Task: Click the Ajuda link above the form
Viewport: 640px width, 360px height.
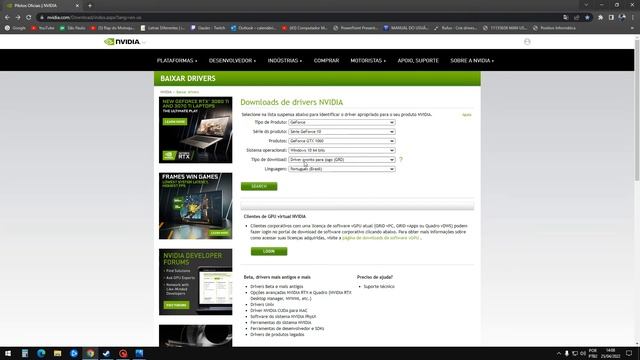Action: [x=466, y=115]
